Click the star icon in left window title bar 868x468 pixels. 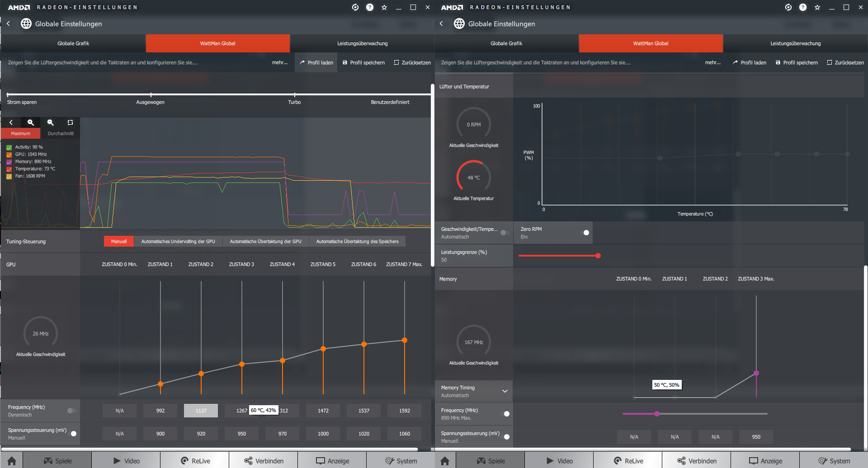pos(384,7)
